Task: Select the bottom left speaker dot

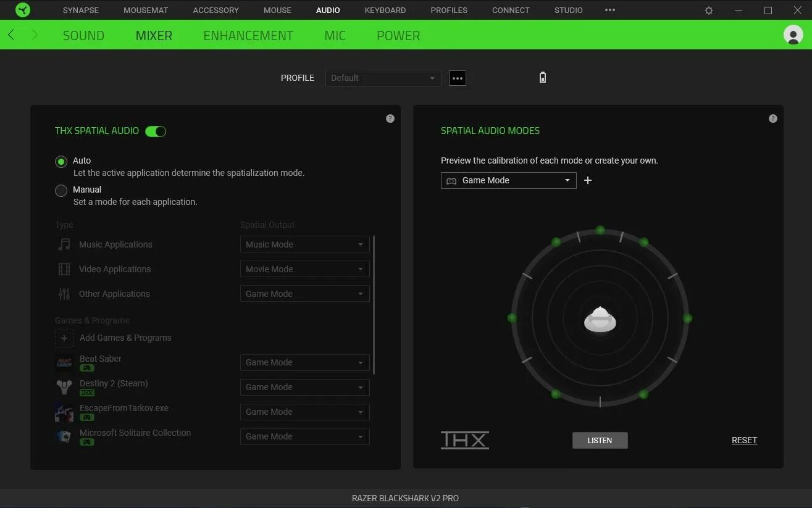Action: (556, 394)
